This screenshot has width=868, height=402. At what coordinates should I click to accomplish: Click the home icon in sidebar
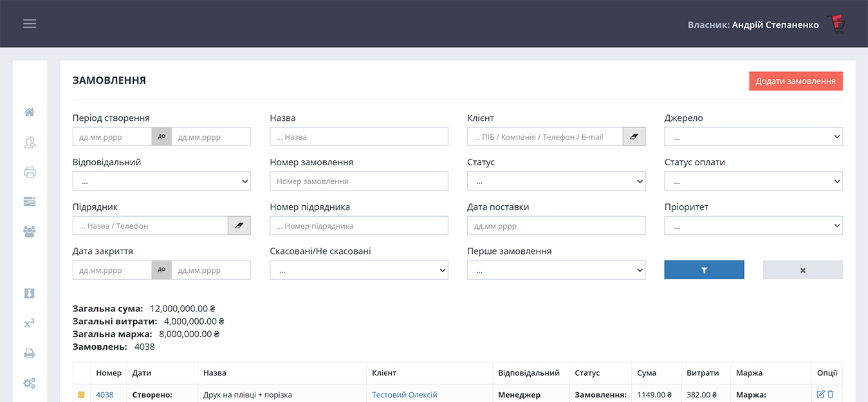[x=30, y=113]
